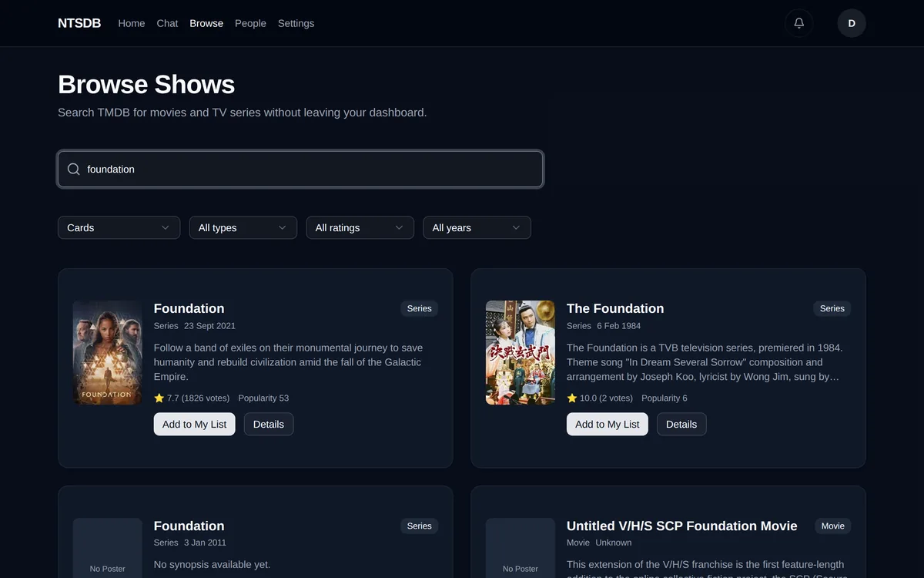Click The Foundation title dated 6 Feb 1984
Viewport: 924px width, 578px height.
pyautogui.click(x=615, y=308)
